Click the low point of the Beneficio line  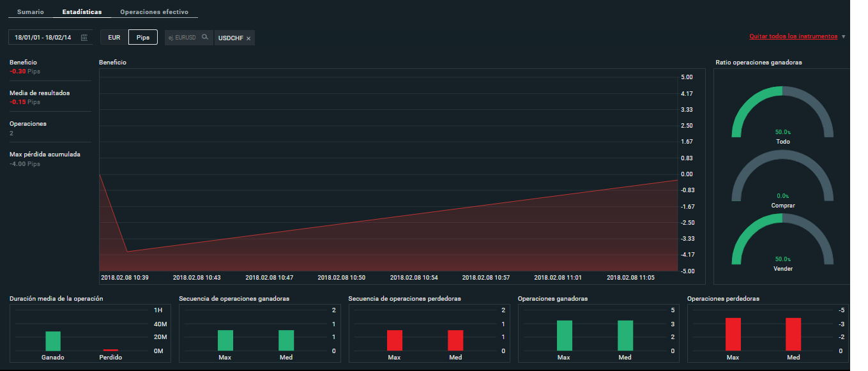coord(128,252)
